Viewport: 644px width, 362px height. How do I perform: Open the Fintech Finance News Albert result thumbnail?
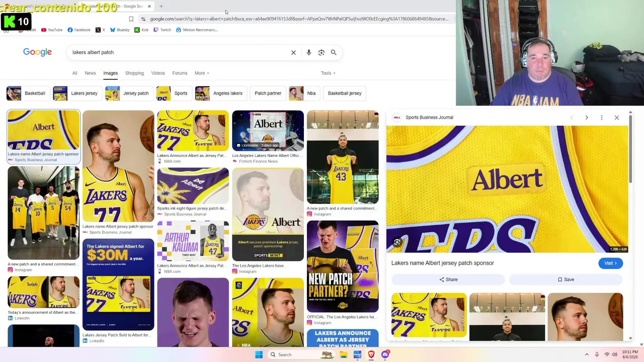point(268,131)
